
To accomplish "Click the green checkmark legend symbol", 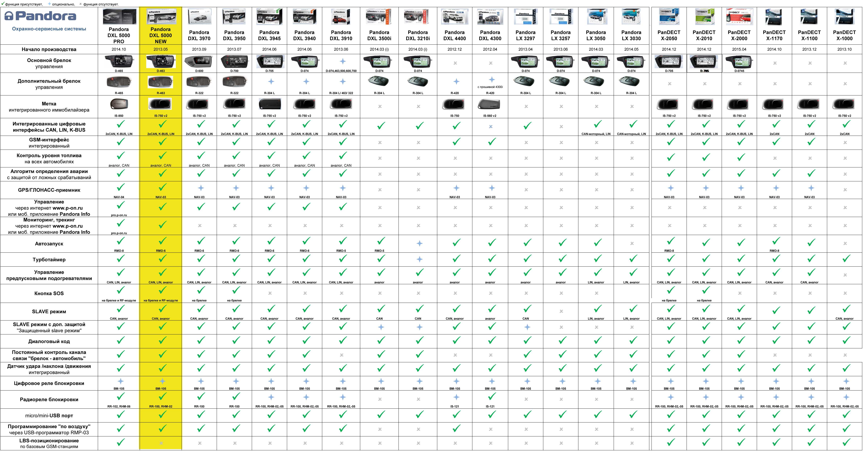I will tap(3, 4).
